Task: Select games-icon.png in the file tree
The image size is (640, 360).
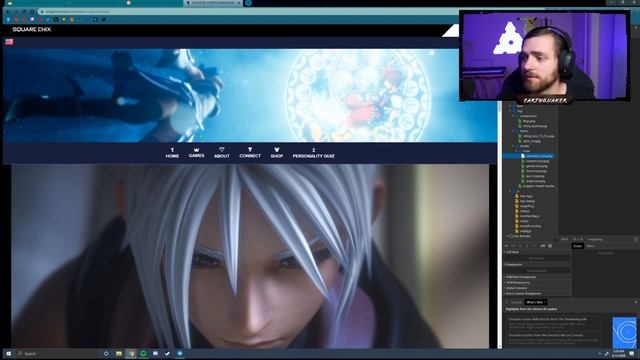Action: (x=537, y=166)
